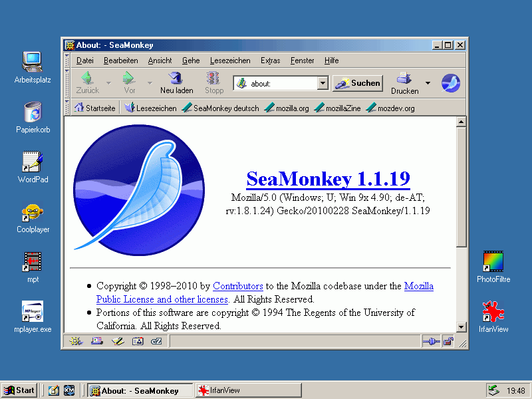Open the Gehe menu
The image size is (532, 399).
(191, 61)
